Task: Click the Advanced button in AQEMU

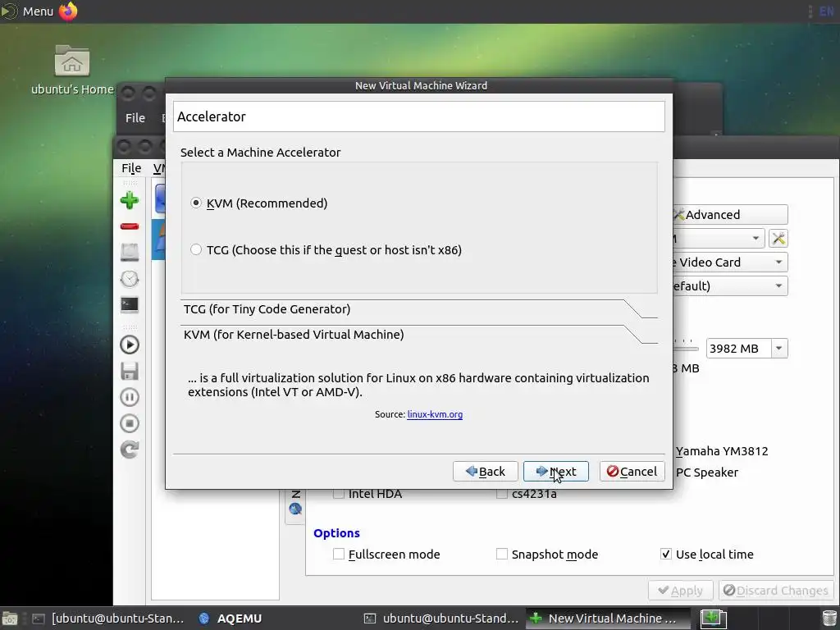Action: click(x=730, y=214)
